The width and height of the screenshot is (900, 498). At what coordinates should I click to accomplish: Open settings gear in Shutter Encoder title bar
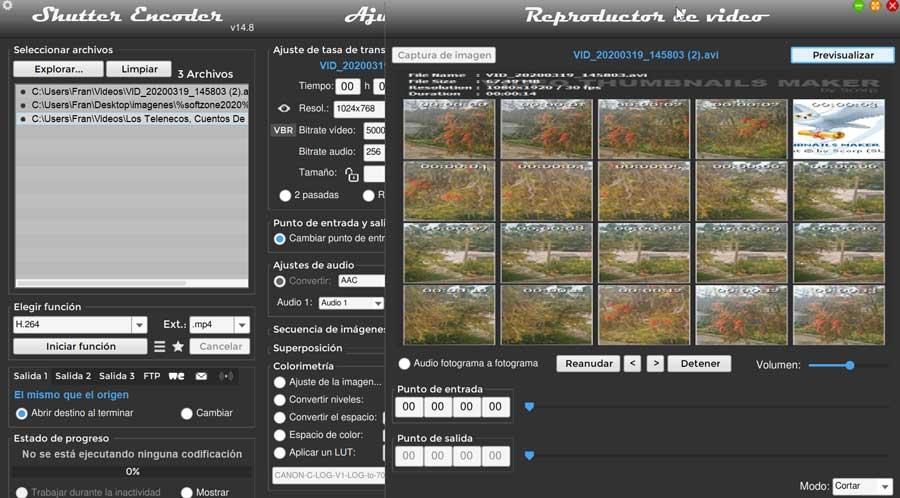(7, 6)
